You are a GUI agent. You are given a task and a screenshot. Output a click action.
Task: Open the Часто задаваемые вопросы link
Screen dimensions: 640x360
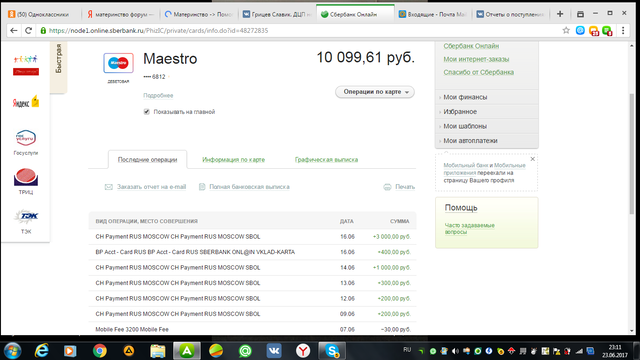pyautogui.click(x=469, y=229)
